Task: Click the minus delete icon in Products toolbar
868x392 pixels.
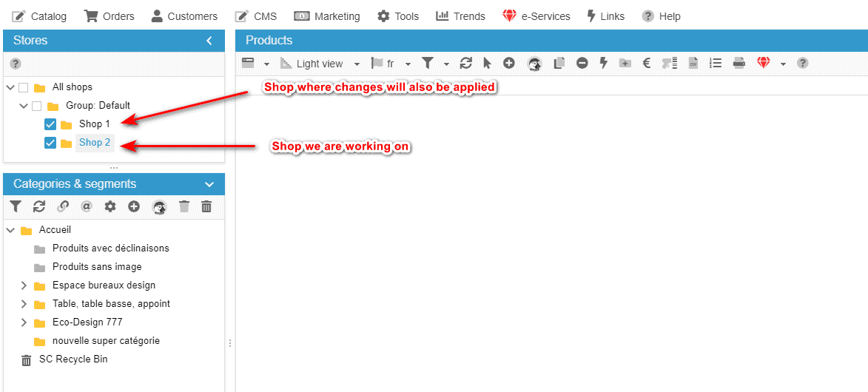Action: pos(582,63)
